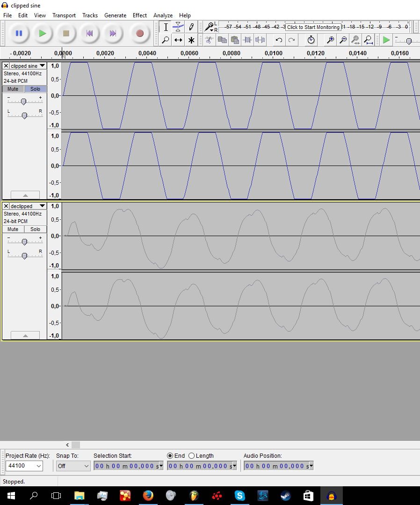Open End time format dropdown arrow
Viewport: 420px width, 505px height.
click(x=235, y=466)
